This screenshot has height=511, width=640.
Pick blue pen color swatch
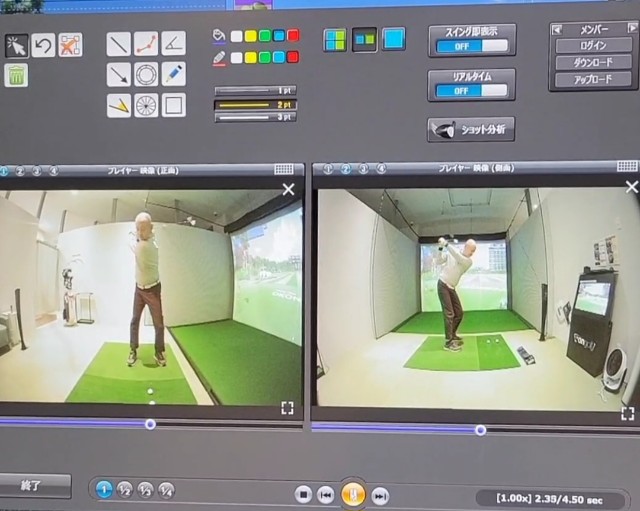279,57
